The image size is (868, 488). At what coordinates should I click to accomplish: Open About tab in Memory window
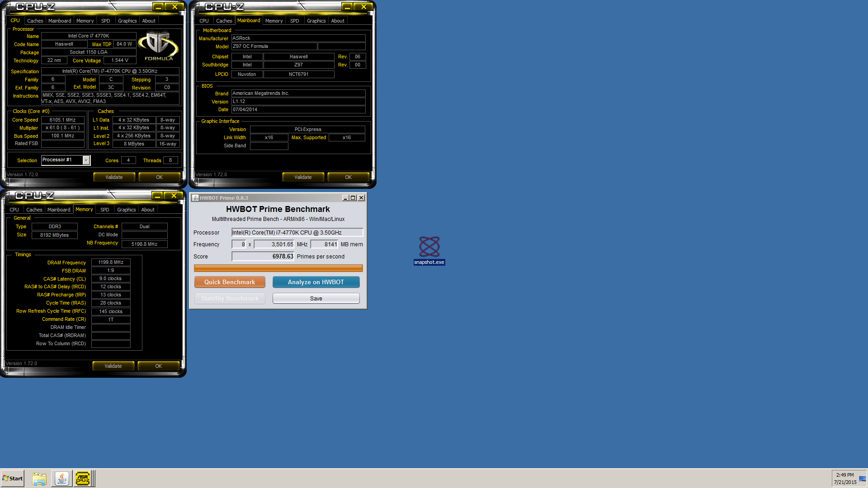coord(148,210)
